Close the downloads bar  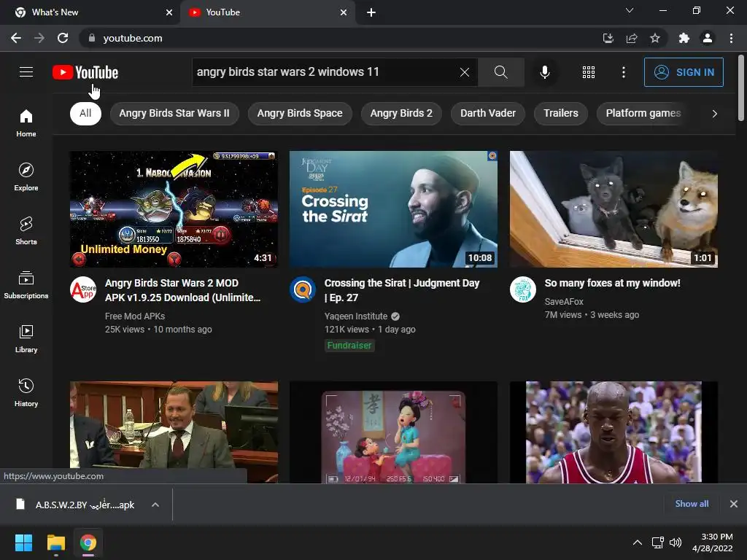coord(734,504)
